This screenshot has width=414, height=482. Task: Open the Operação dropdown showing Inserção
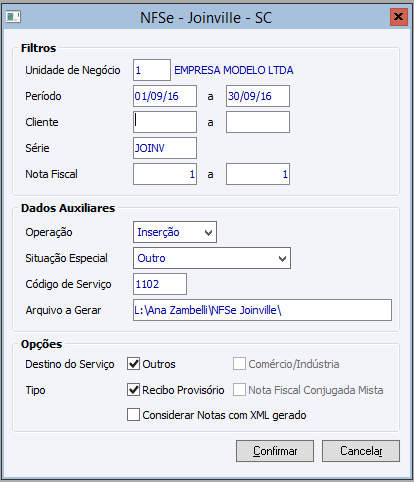175,232
